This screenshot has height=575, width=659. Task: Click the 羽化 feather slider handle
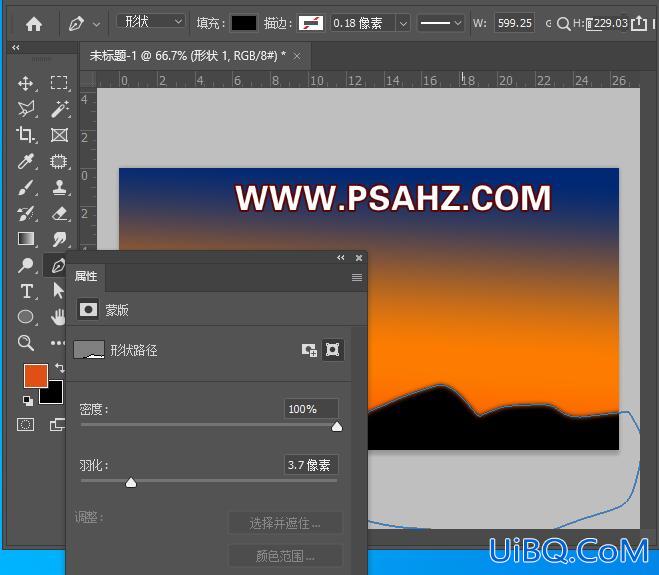coord(131,482)
